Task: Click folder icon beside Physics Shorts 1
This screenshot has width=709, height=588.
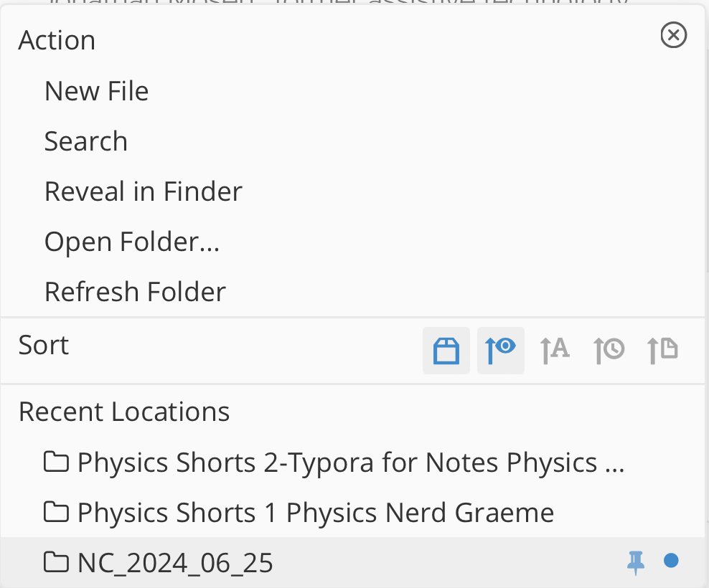Action: pos(56,513)
